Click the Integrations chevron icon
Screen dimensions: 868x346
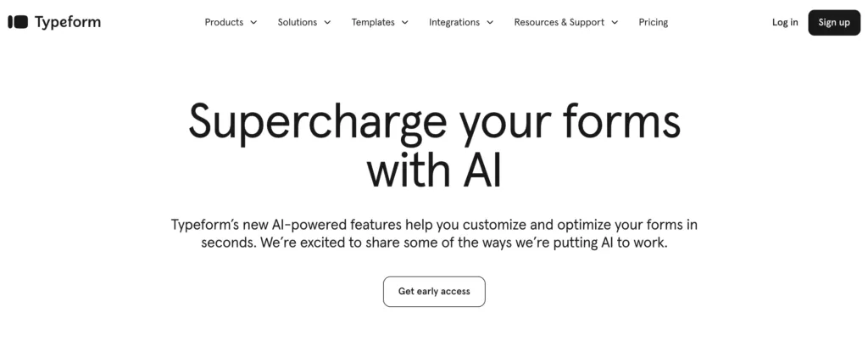click(x=490, y=23)
